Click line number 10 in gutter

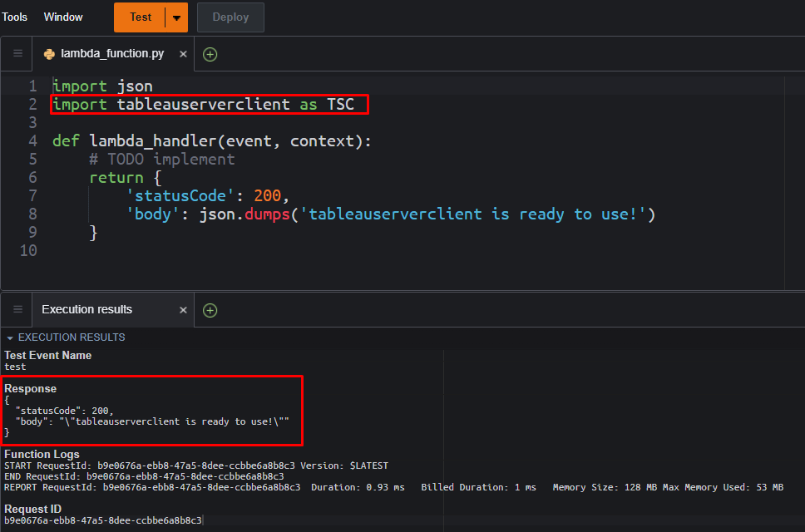(x=28, y=250)
